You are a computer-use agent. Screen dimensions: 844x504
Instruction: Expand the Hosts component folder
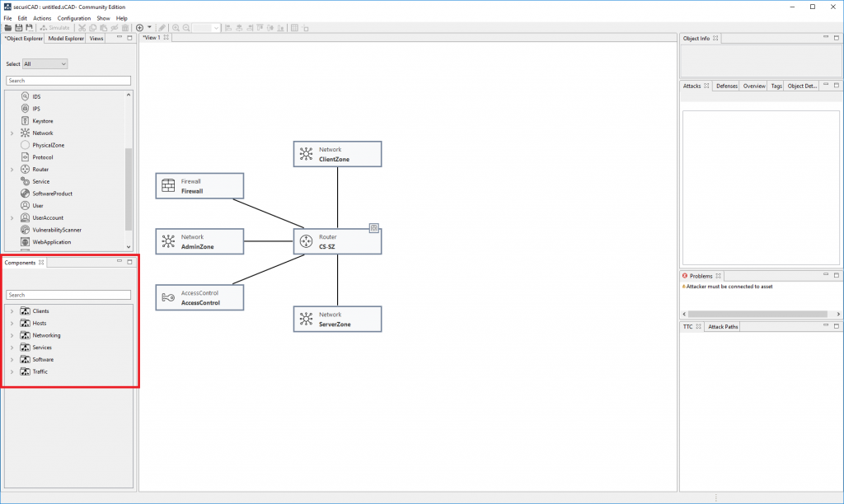click(12, 324)
